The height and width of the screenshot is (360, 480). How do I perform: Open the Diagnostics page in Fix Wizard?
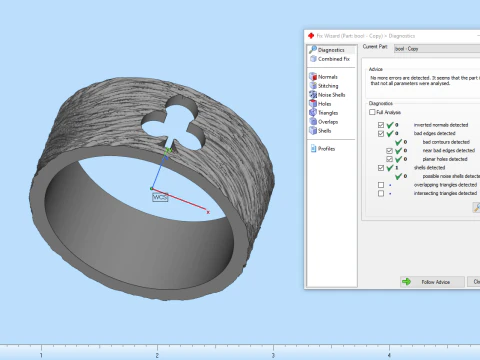click(x=331, y=50)
